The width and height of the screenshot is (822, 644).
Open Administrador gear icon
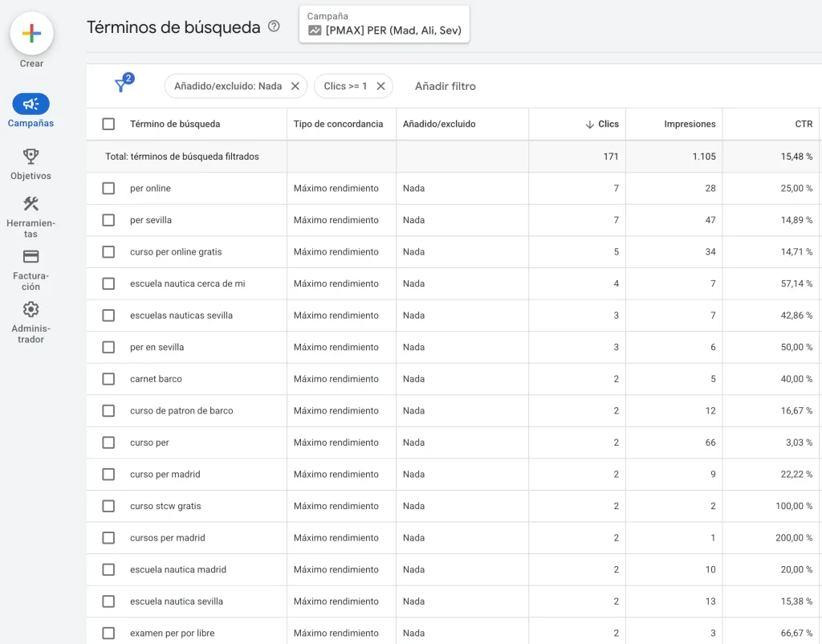pos(31,309)
